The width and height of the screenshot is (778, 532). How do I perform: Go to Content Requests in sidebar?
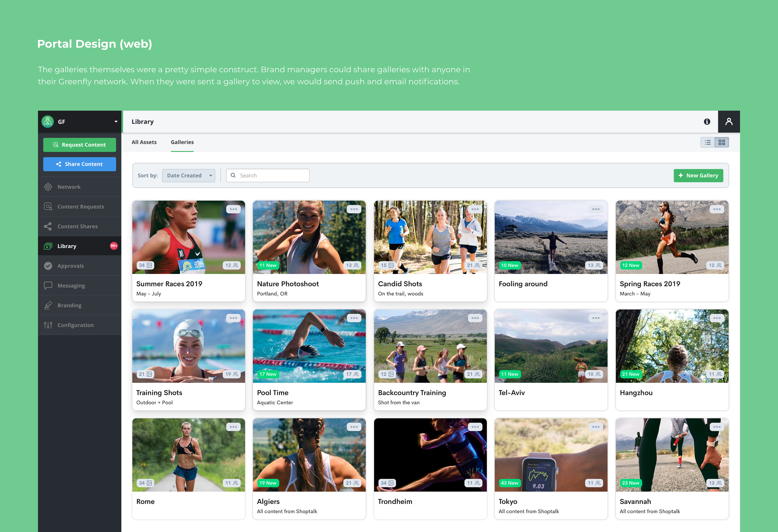pos(80,207)
